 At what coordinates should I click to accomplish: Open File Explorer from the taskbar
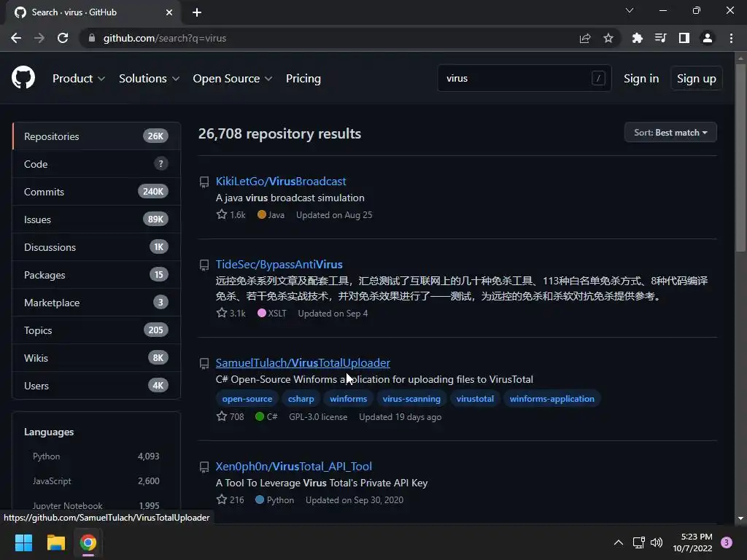[55, 542]
